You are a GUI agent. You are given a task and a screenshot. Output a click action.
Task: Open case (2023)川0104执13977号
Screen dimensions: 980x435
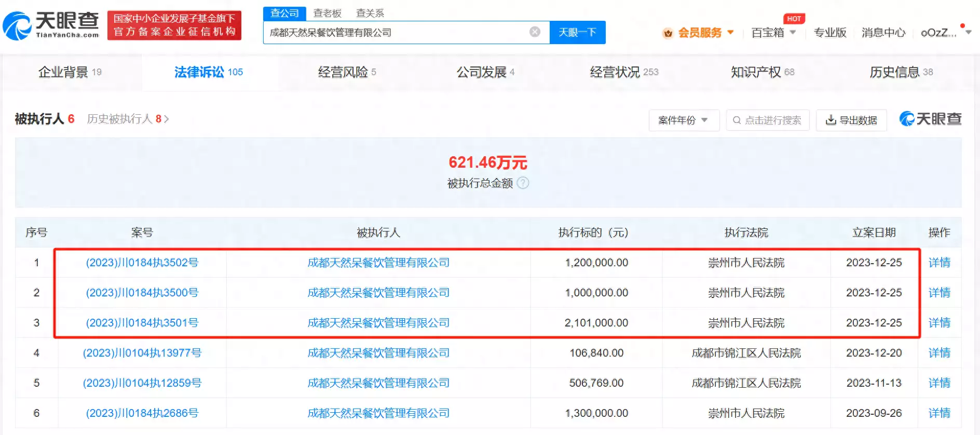click(142, 353)
